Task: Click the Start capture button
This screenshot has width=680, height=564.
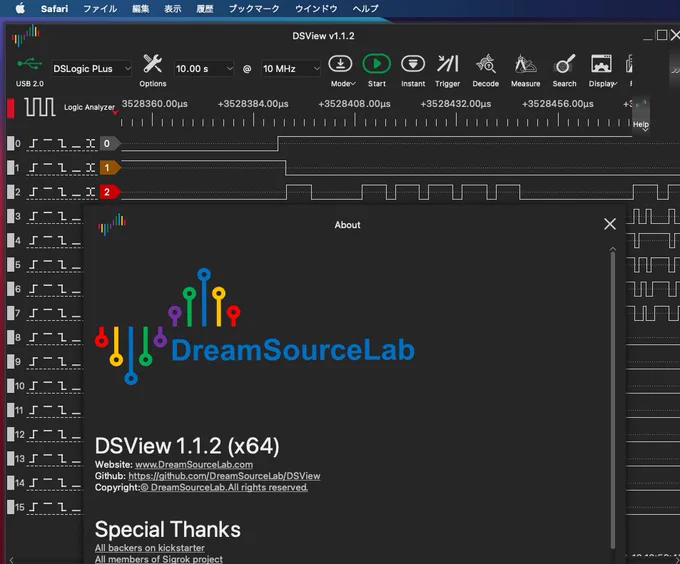Action: (376, 71)
